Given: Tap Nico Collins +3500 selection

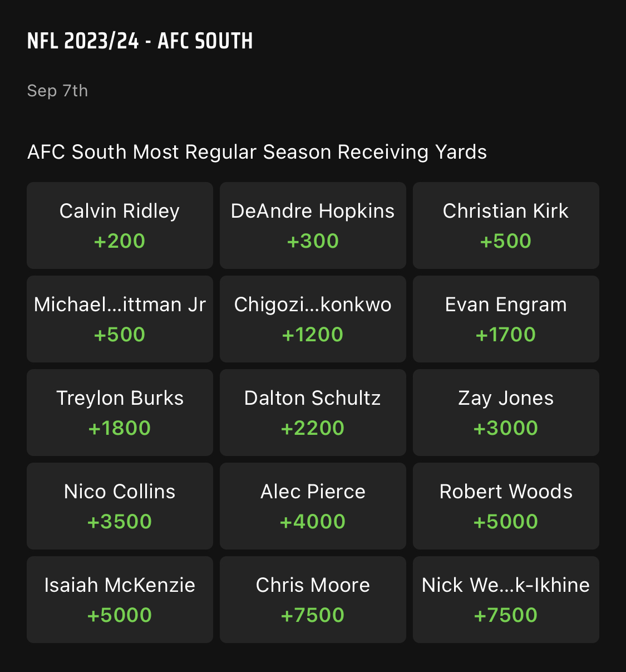Looking at the screenshot, I should tap(120, 506).
